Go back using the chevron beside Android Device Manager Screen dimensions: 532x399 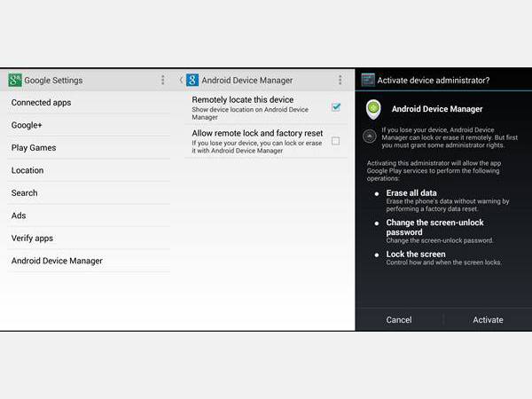point(182,80)
